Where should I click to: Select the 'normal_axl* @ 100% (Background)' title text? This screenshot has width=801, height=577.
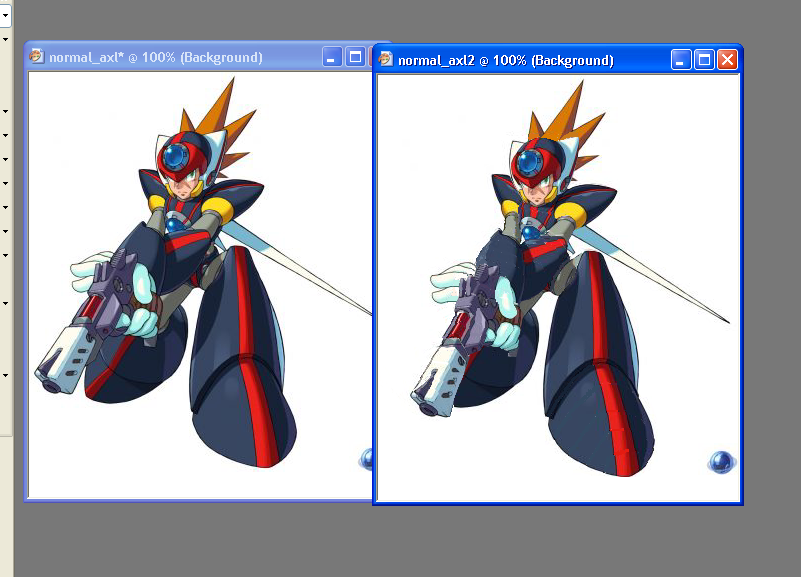coord(156,57)
